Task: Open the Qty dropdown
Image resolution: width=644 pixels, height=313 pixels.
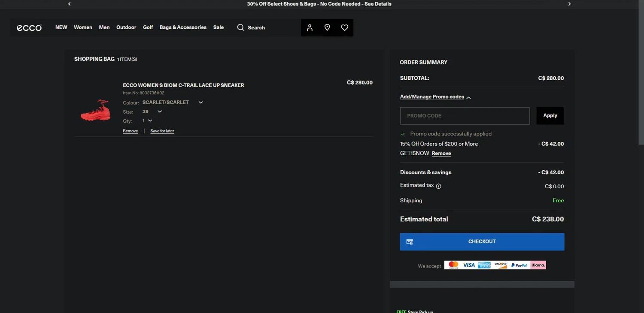Action: coord(147,120)
